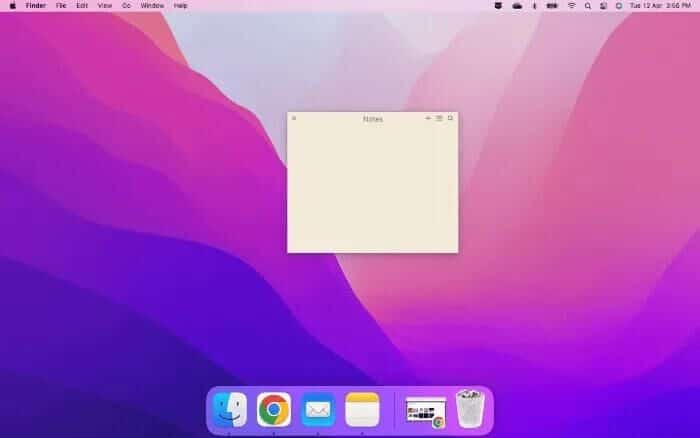This screenshot has height=438, width=700.
Task: Click the Notes window title
Action: (373, 119)
